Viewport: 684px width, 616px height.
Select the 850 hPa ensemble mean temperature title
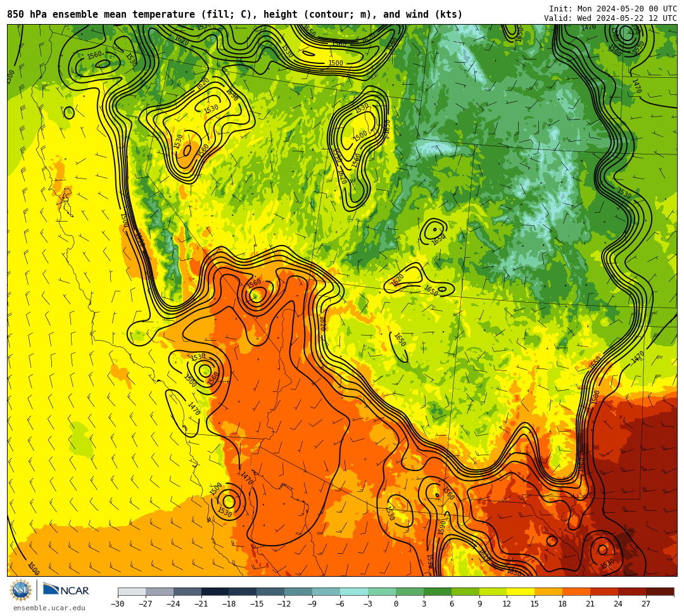pos(235,15)
